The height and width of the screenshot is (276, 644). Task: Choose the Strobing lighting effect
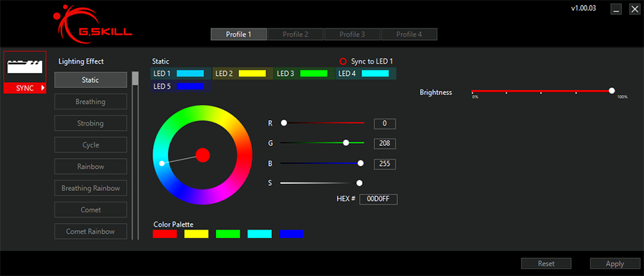coord(90,123)
